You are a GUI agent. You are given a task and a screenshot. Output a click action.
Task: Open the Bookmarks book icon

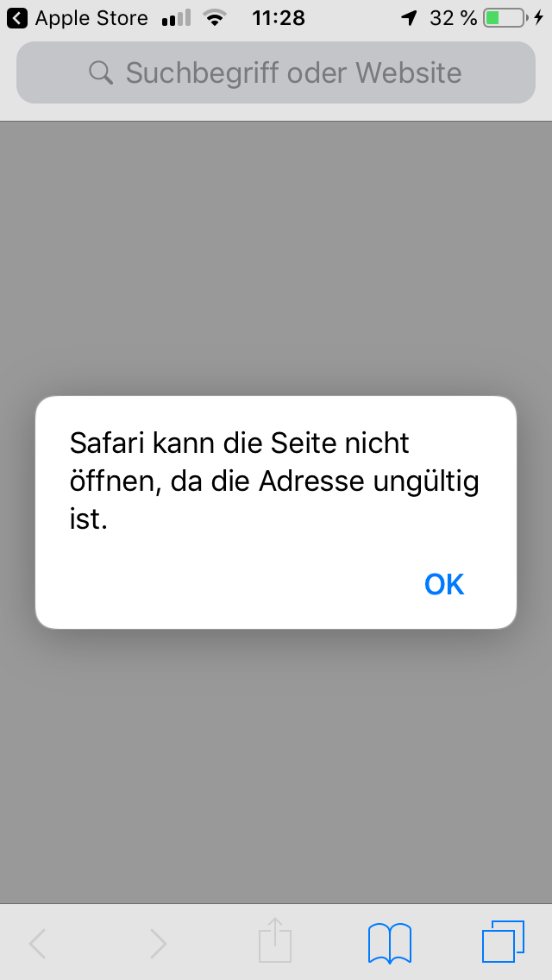coord(390,943)
